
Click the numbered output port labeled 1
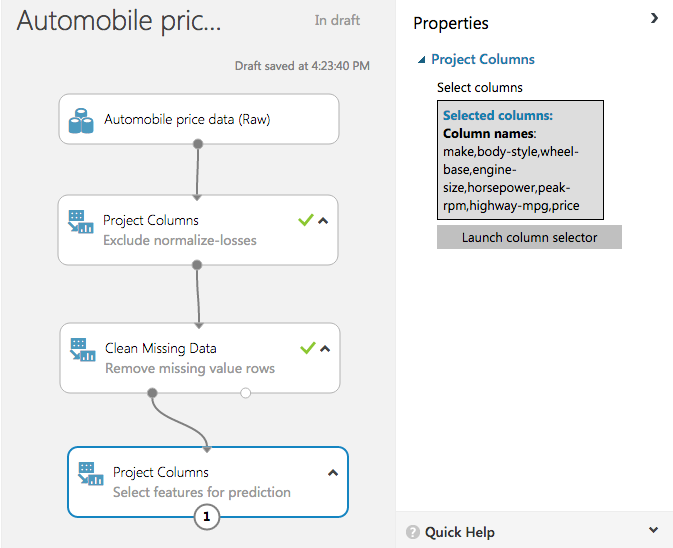tap(207, 517)
